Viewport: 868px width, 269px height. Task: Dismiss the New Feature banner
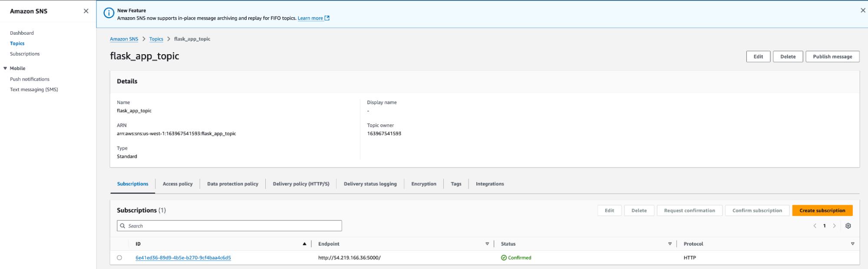862,10
